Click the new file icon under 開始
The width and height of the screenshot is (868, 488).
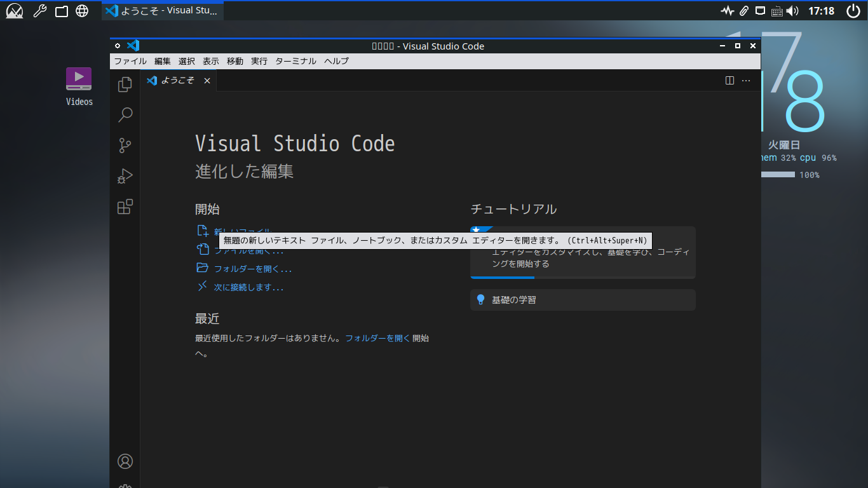[203, 231]
